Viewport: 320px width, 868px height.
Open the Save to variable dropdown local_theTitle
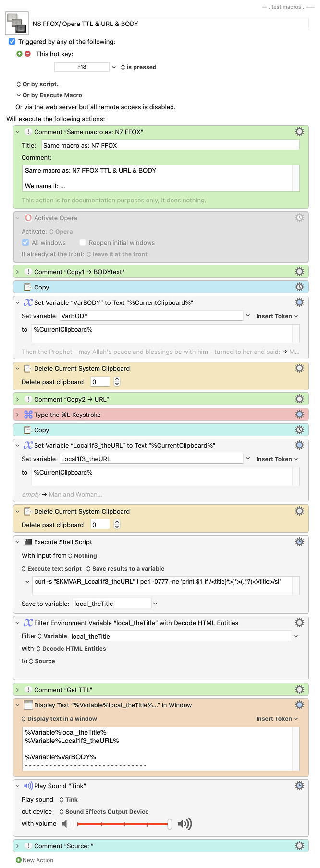[154, 603]
